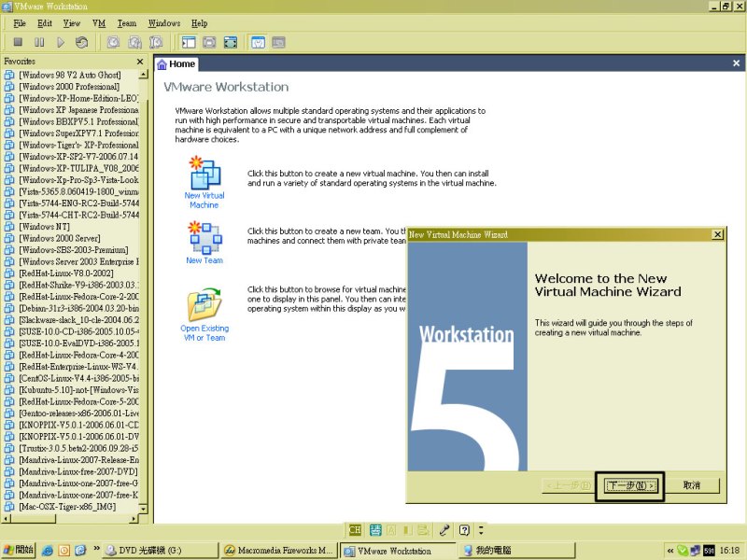Click the Reset toolbar icon
Image resolution: width=747 pixels, height=560 pixels.
click(x=82, y=42)
